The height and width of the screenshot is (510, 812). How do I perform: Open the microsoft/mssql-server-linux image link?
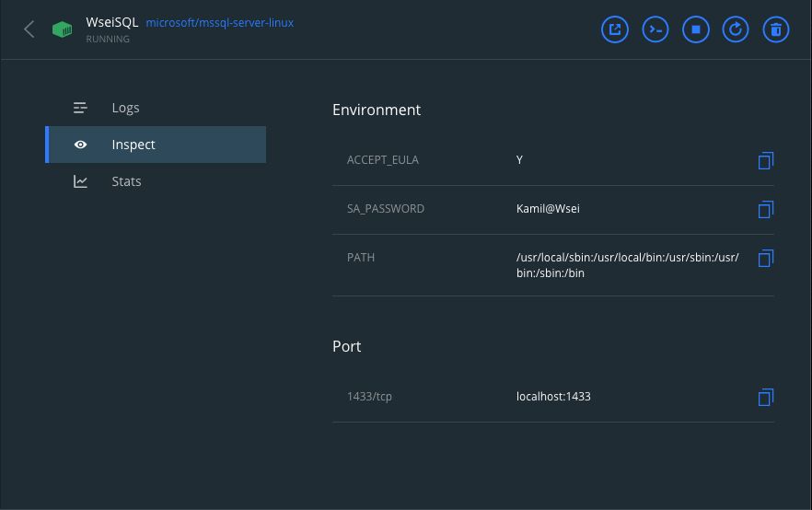coord(219,22)
